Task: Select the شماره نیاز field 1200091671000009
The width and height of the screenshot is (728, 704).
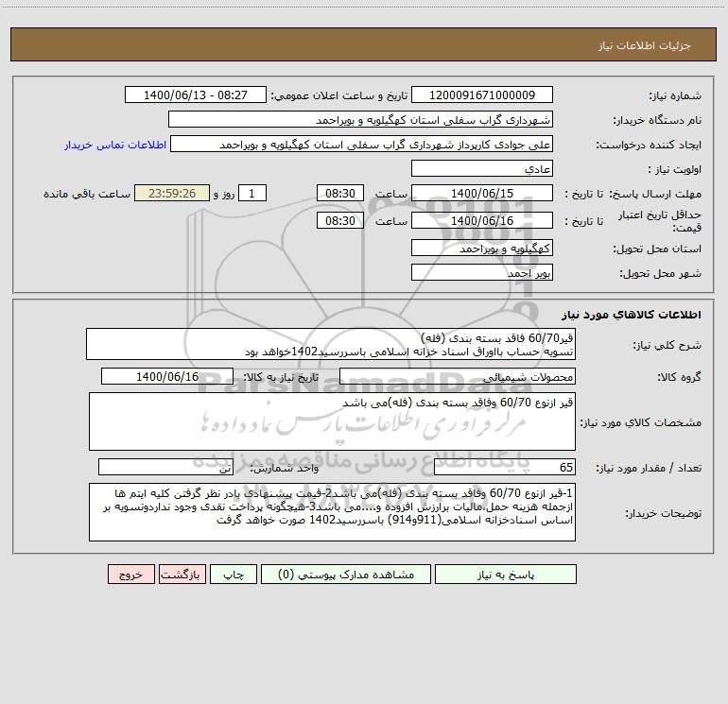Action: (482, 94)
